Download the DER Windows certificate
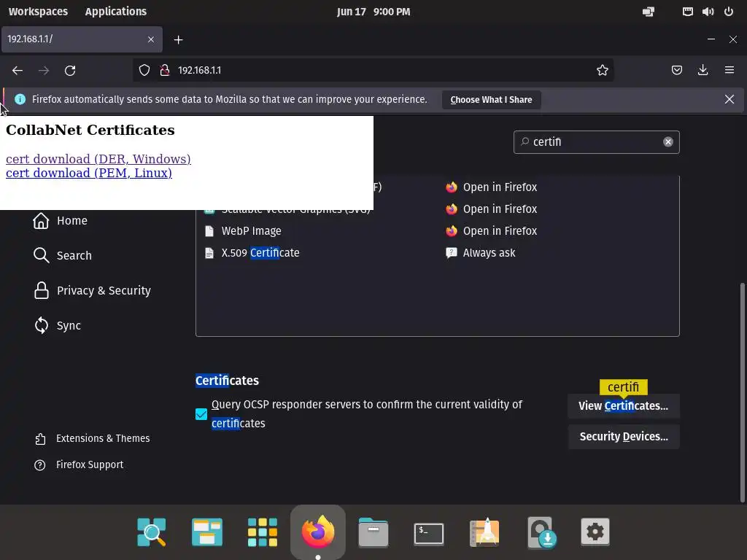747x560 pixels. coord(98,159)
